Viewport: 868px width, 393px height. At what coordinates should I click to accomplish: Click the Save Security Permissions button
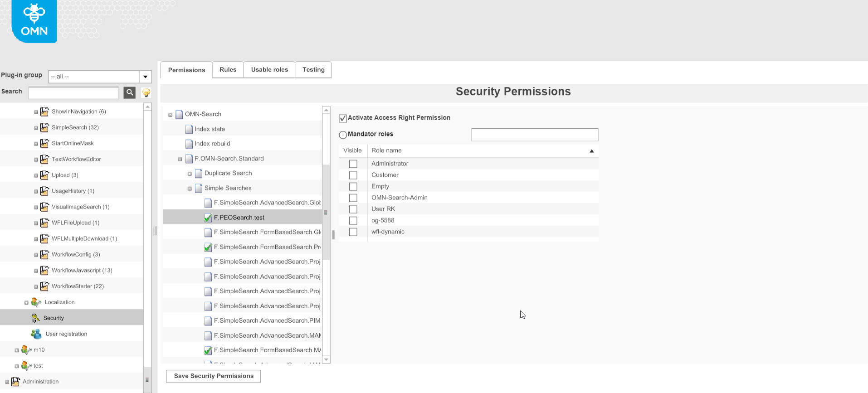click(x=213, y=376)
